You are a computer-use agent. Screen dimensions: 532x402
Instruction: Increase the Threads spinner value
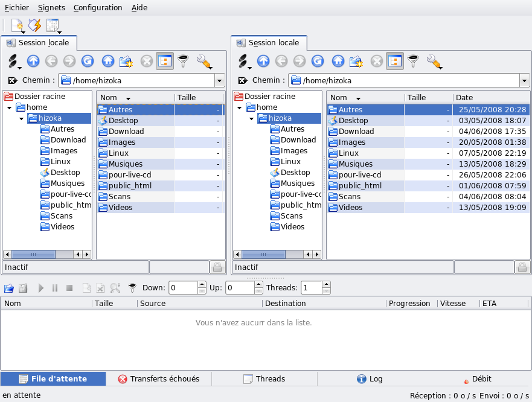tap(326, 285)
